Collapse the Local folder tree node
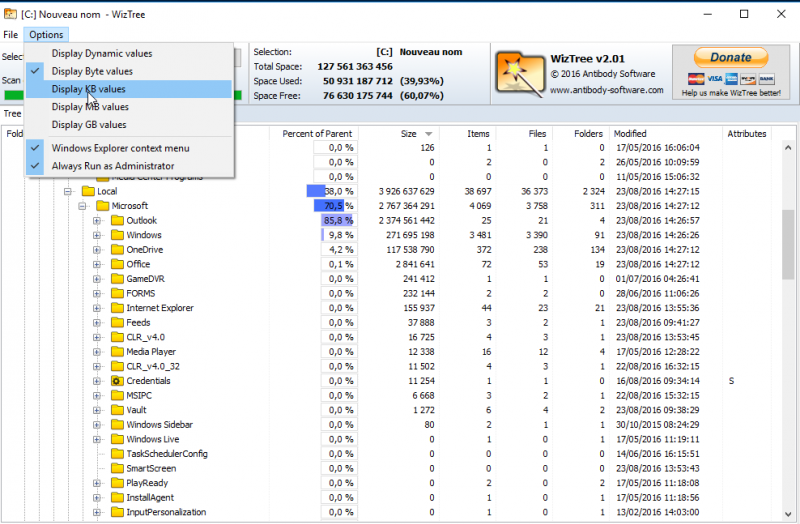This screenshot has width=800, height=524. click(x=68, y=191)
